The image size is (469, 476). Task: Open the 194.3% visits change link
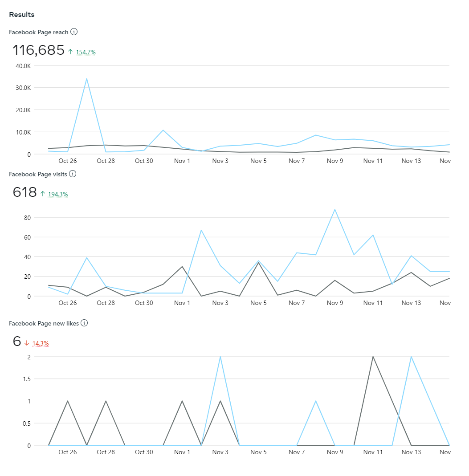(x=57, y=194)
